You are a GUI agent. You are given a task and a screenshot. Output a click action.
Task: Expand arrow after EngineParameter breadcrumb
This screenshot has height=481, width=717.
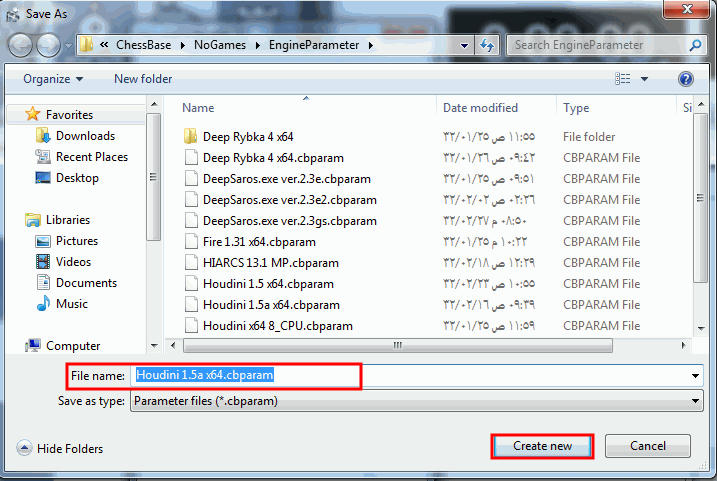(x=371, y=45)
